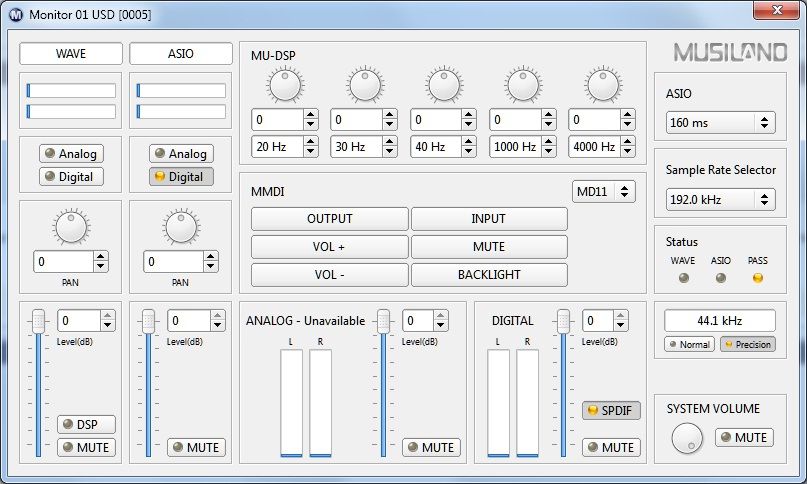
Task: Click the MU-DSP knob above 1000 Hz
Action: [524, 87]
